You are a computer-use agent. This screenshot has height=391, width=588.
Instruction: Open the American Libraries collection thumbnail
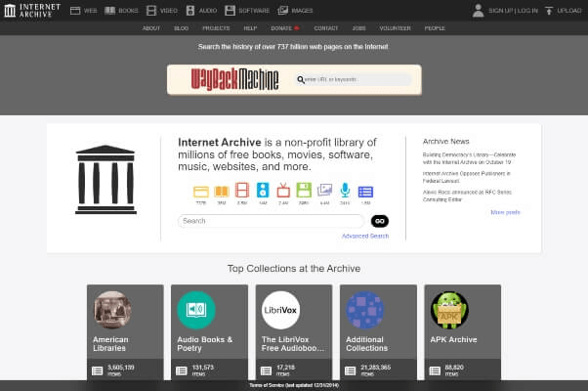pos(112,310)
